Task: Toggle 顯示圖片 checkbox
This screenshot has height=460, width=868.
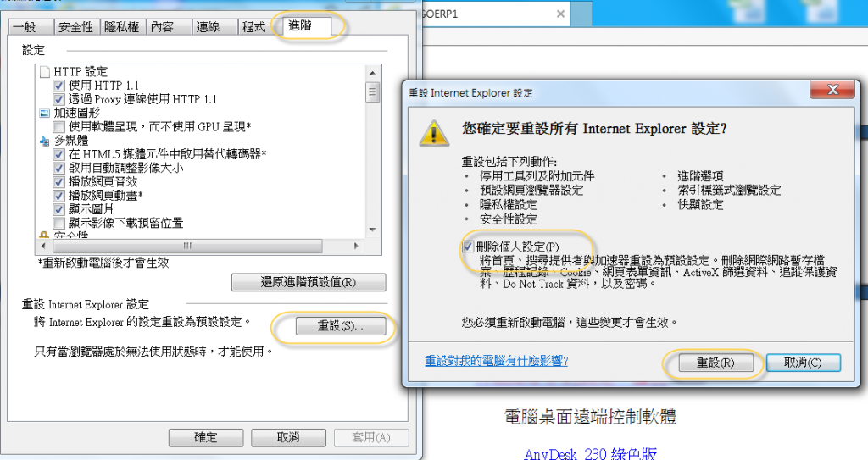Action: [58, 210]
